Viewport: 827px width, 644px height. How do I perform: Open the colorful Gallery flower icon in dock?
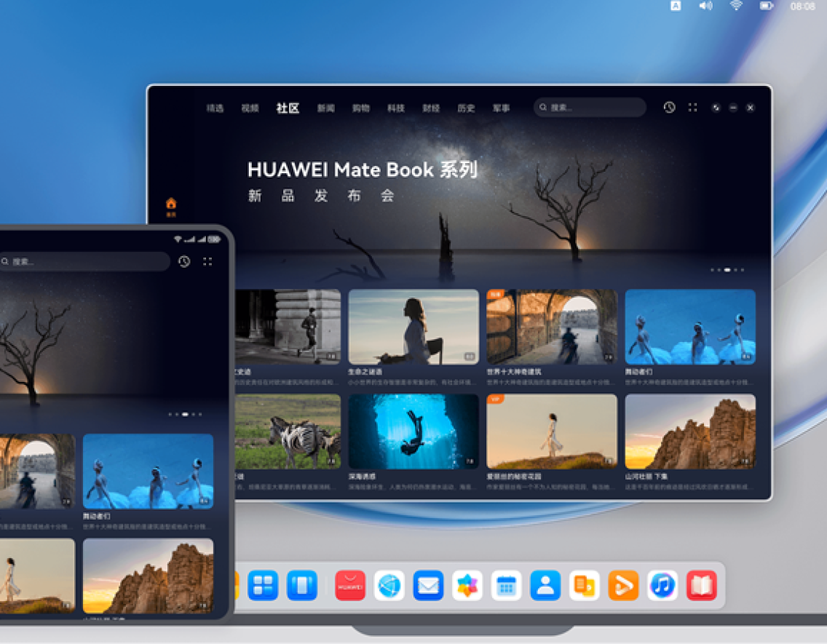(x=467, y=586)
